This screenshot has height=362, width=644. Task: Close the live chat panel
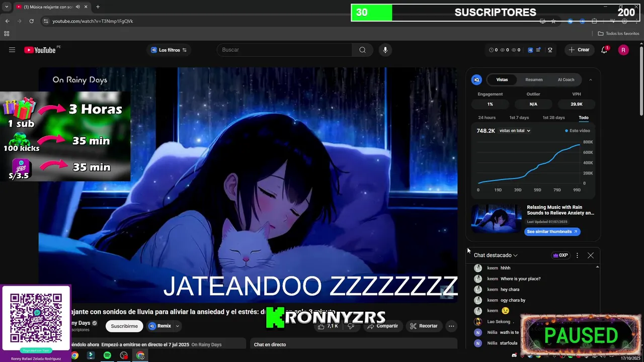[591, 255]
